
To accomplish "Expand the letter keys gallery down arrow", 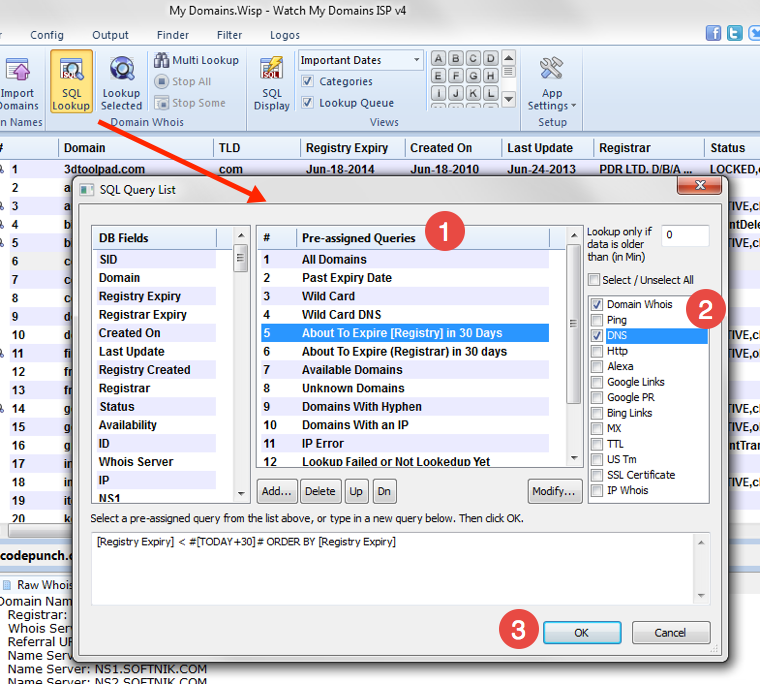I will [x=508, y=99].
